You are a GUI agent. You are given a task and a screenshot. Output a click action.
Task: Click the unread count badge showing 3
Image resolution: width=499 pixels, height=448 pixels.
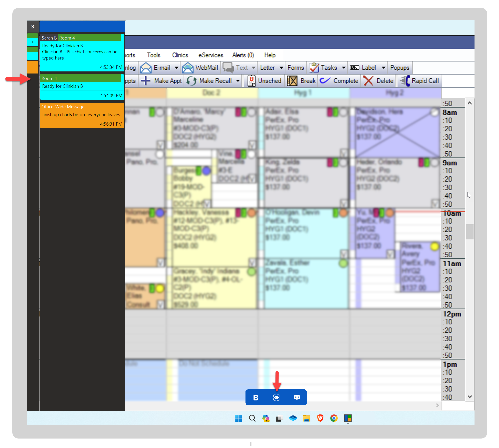pos(33,27)
